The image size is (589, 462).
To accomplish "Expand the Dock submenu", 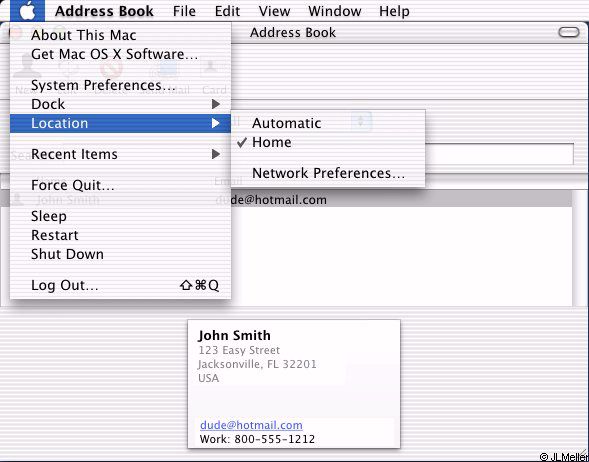I will tap(120, 104).
